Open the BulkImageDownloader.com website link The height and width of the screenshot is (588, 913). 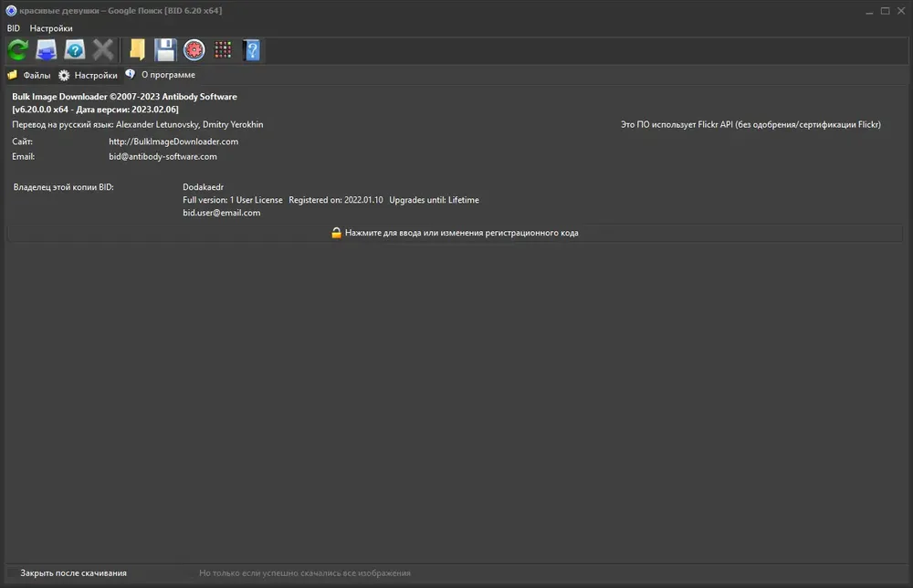173,142
